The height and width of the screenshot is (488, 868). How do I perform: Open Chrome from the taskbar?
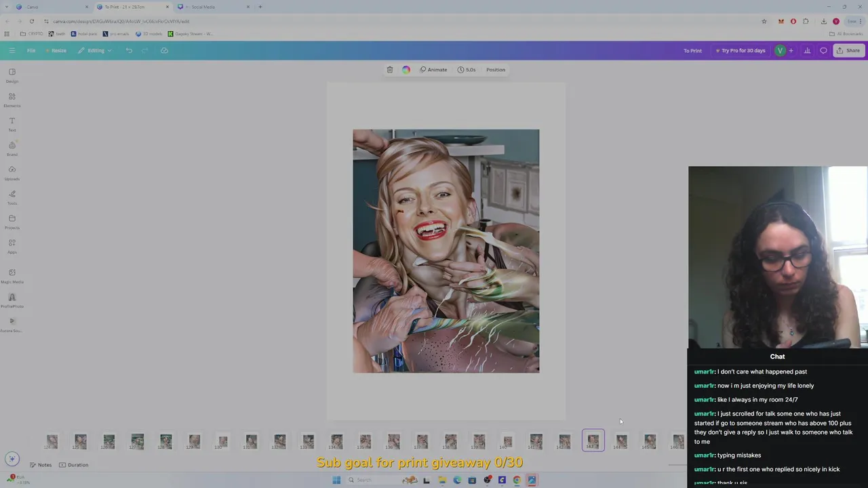pos(517,480)
